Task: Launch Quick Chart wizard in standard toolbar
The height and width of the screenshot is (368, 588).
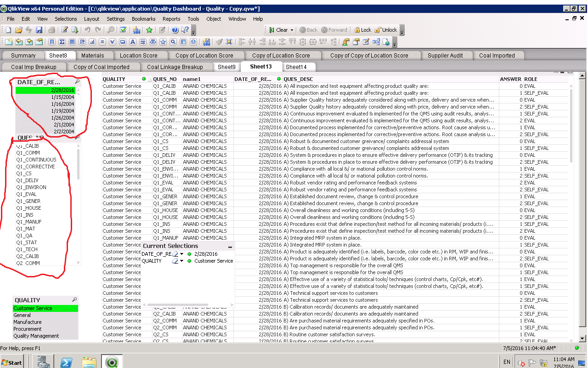Action: pos(136,30)
